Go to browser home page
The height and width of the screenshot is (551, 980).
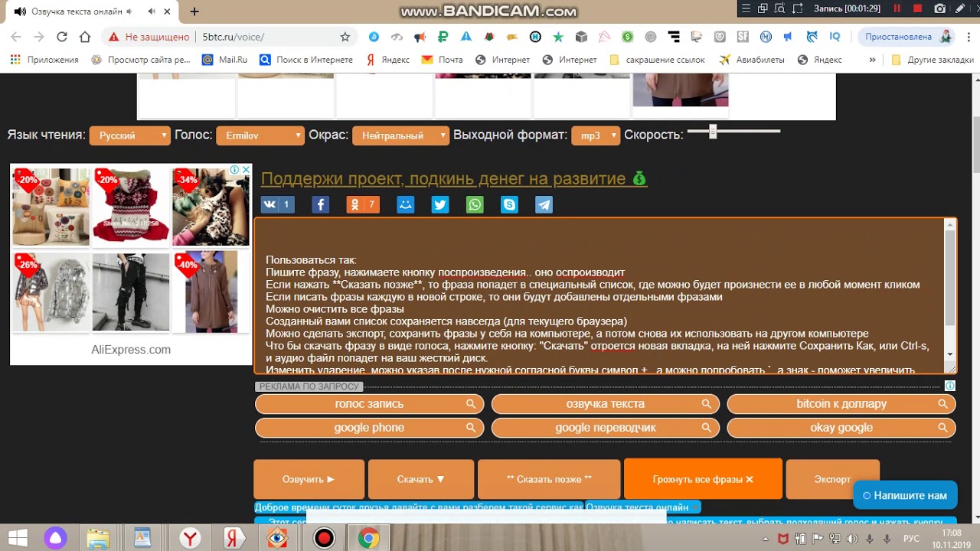[85, 37]
